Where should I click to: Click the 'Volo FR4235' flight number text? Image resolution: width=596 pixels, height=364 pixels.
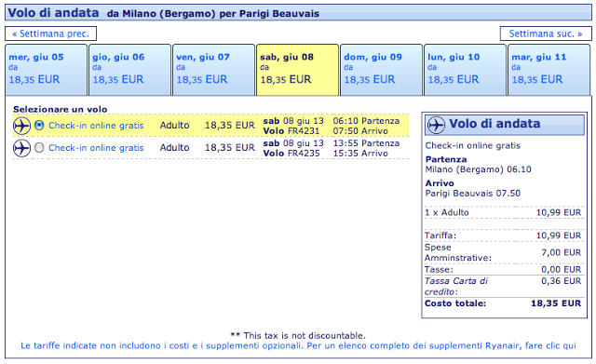click(291, 154)
